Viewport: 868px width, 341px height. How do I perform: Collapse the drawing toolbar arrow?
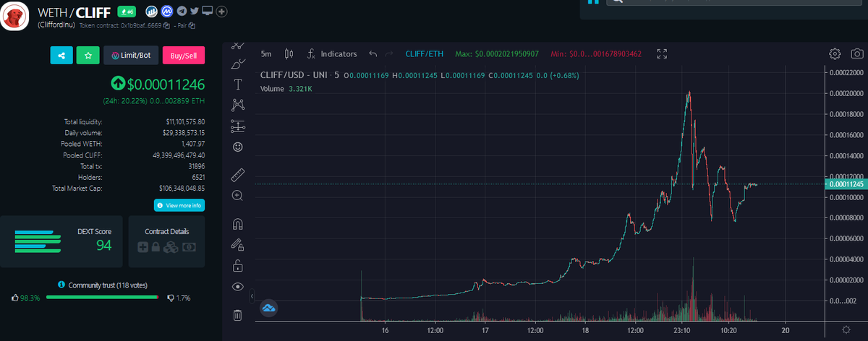[x=252, y=296]
